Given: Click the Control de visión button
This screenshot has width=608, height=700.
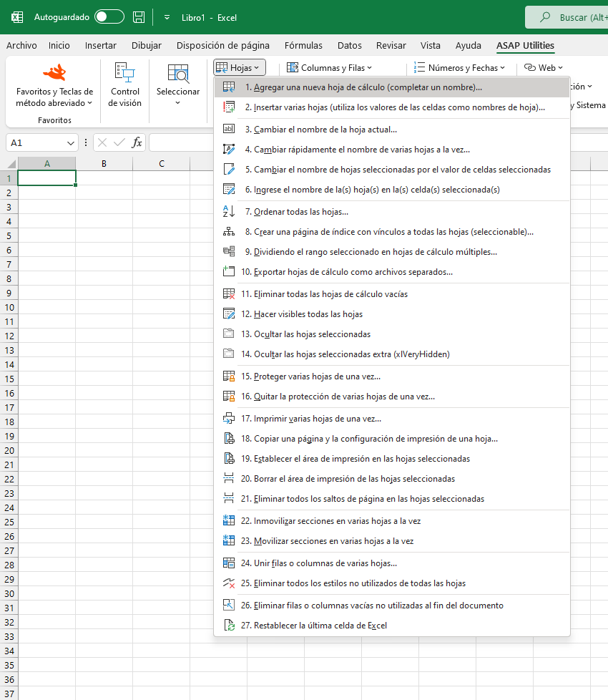Looking at the screenshot, I should pyautogui.click(x=125, y=86).
